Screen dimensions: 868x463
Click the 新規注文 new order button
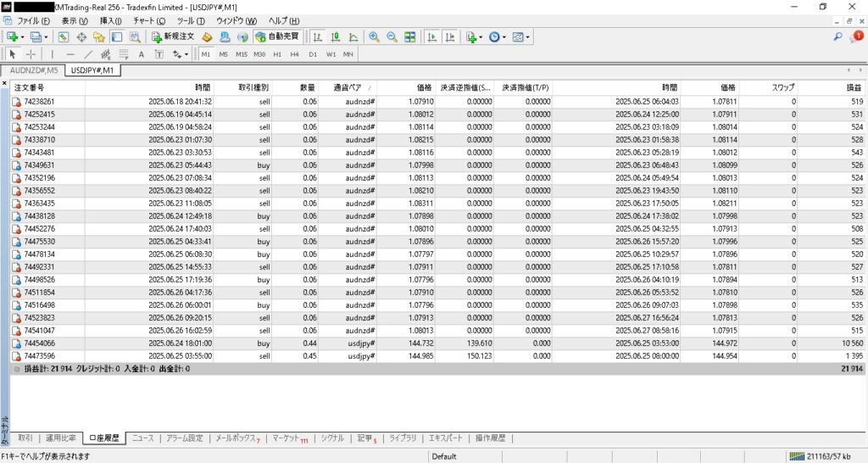[x=174, y=37]
